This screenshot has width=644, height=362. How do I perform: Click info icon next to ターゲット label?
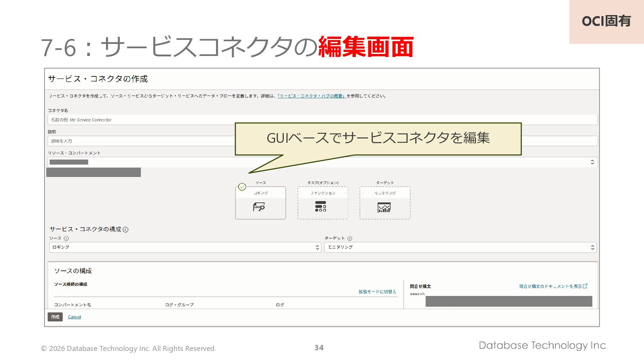[350, 239]
